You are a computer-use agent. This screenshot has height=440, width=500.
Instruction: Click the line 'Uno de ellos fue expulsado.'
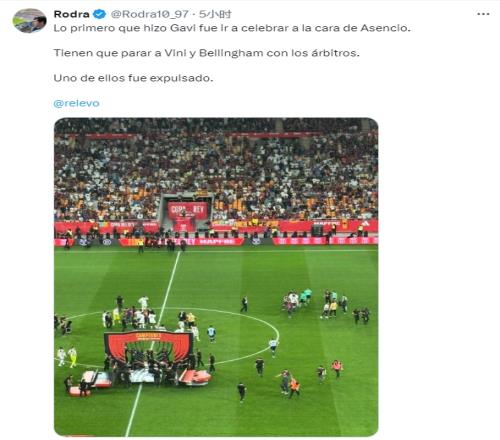coord(133,78)
